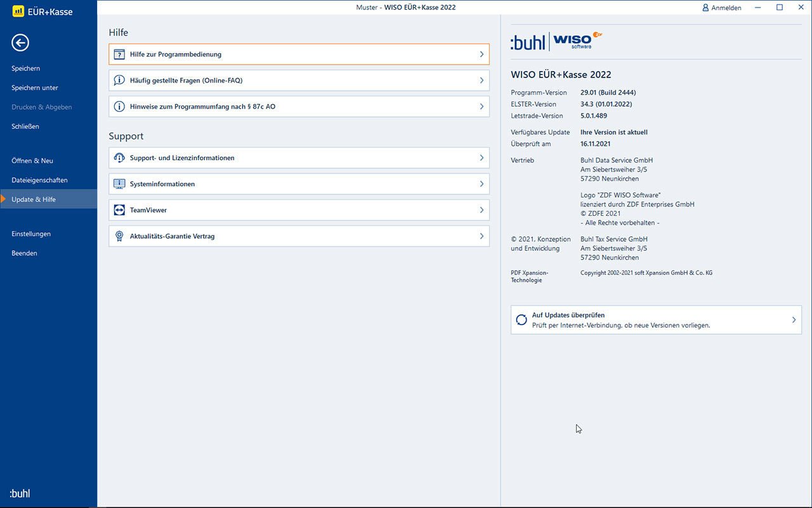The width and height of the screenshot is (812, 508).
Task: Click the Überprüft am date 16.11.2021
Action: coord(597,144)
